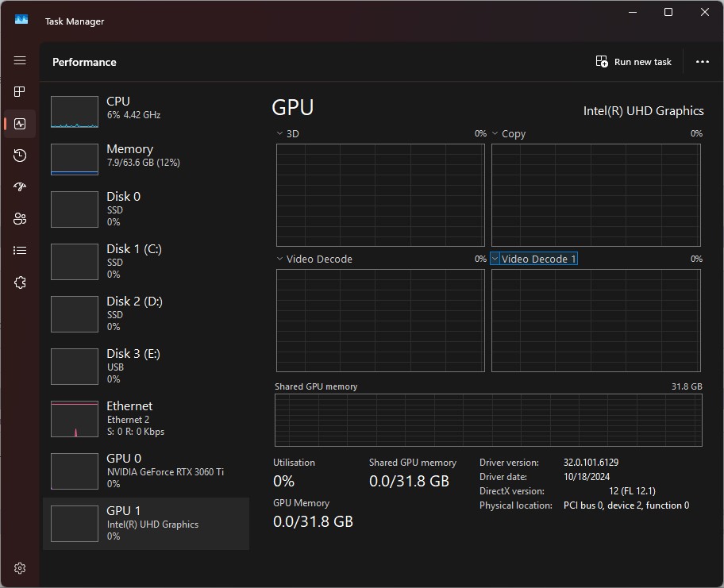Minimize the Task Manager window
Viewport: 724px width, 588px height.
(x=633, y=12)
